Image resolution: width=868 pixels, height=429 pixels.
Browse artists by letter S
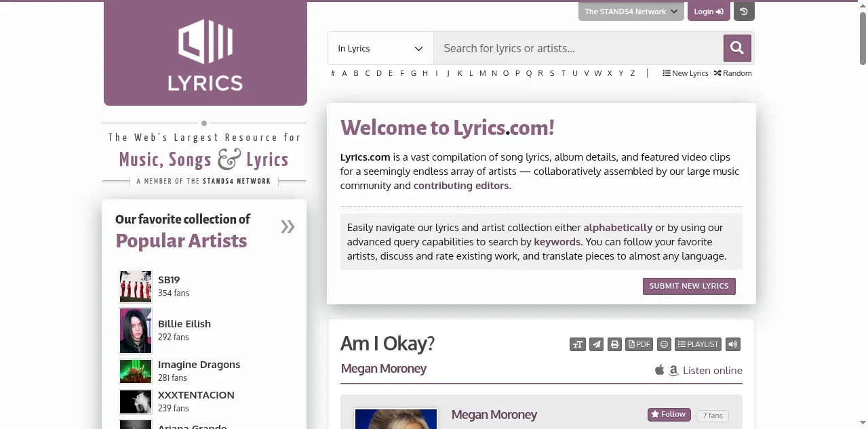pos(552,73)
